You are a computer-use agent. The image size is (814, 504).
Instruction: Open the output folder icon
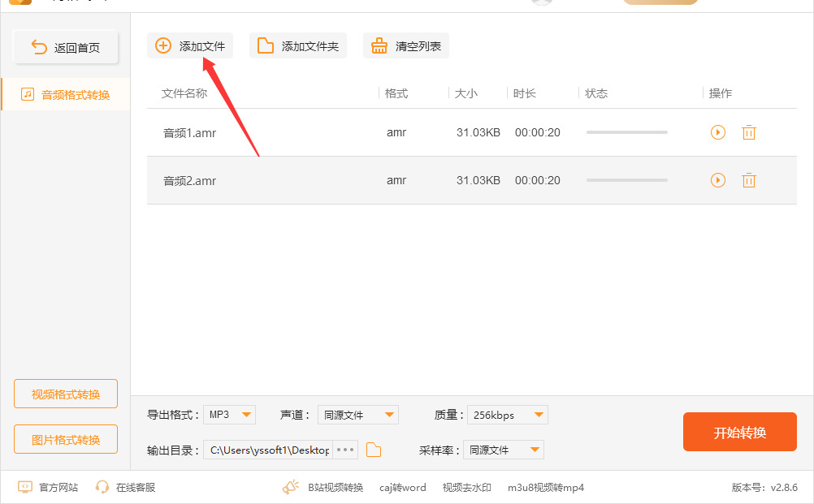[x=374, y=450]
